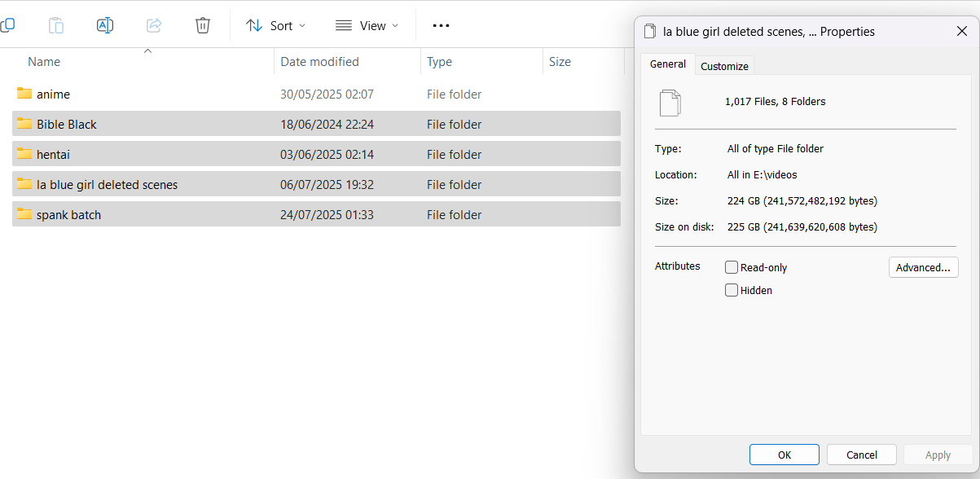Click the multiple files icon in the General tab
980x479 pixels.
(x=670, y=103)
